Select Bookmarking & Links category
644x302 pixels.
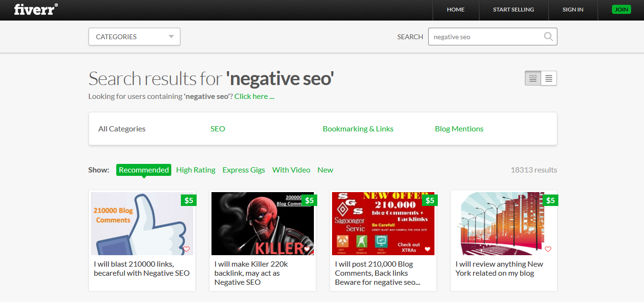click(358, 129)
